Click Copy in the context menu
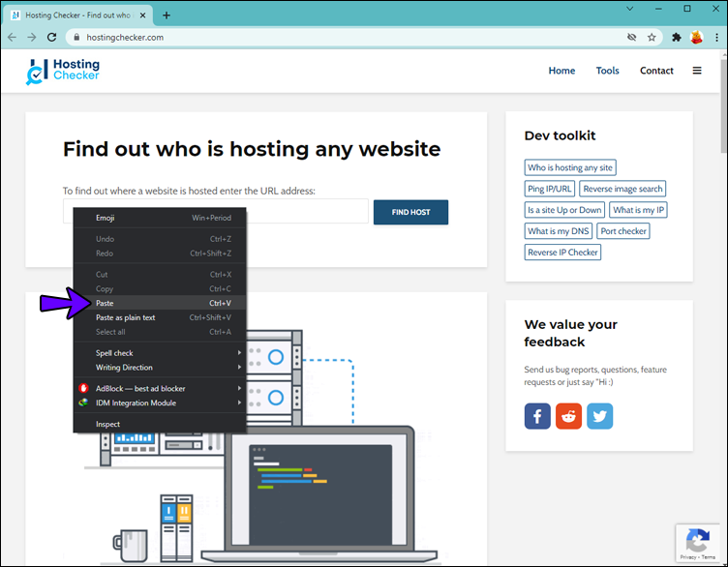 point(160,288)
